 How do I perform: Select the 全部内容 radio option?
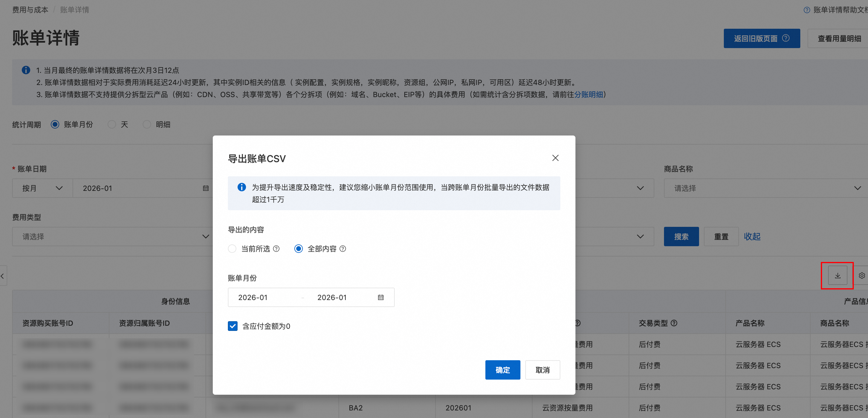(x=298, y=249)
